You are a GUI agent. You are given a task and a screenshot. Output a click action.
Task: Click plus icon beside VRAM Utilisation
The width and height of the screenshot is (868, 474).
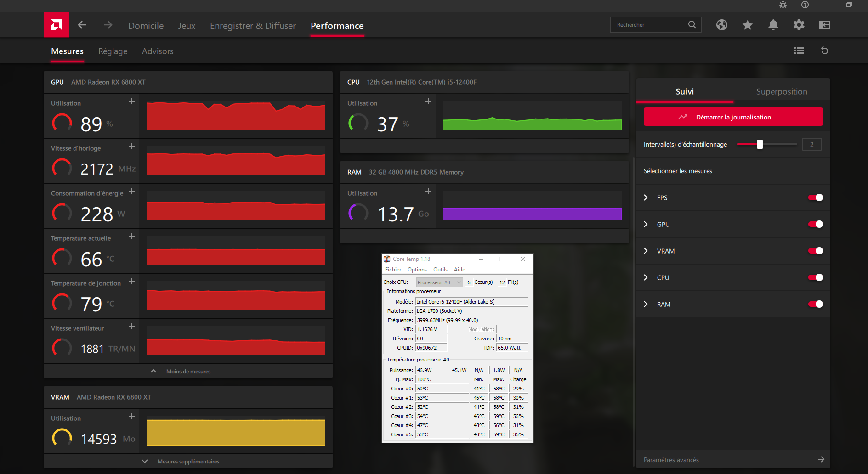click(132, 416)
